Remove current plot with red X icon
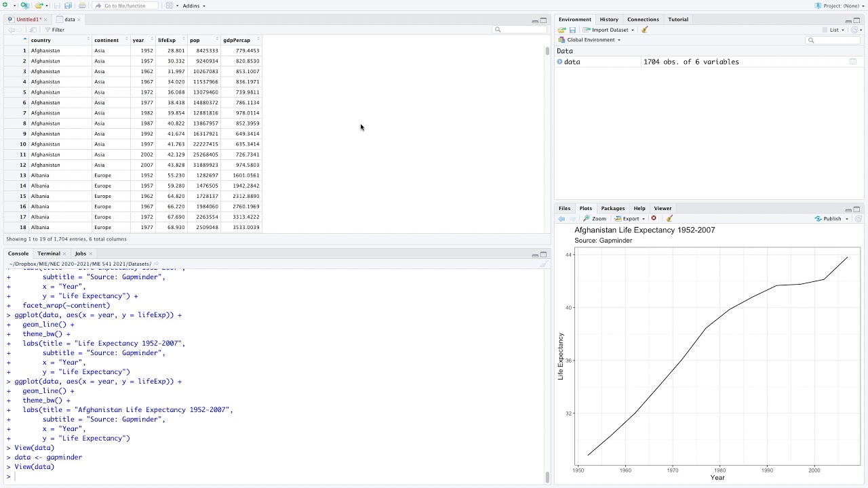868x488 pixels. click(x=654, y=218)
